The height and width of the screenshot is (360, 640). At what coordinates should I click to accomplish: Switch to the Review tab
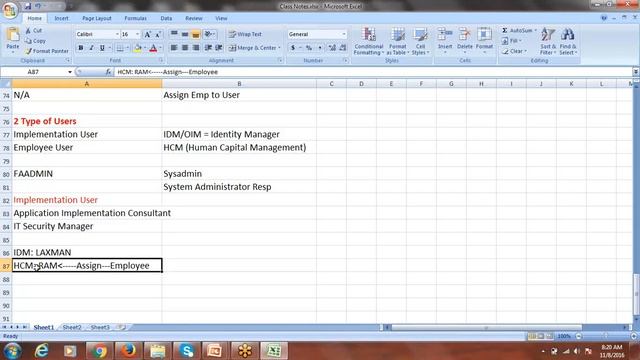click(194, 18)
